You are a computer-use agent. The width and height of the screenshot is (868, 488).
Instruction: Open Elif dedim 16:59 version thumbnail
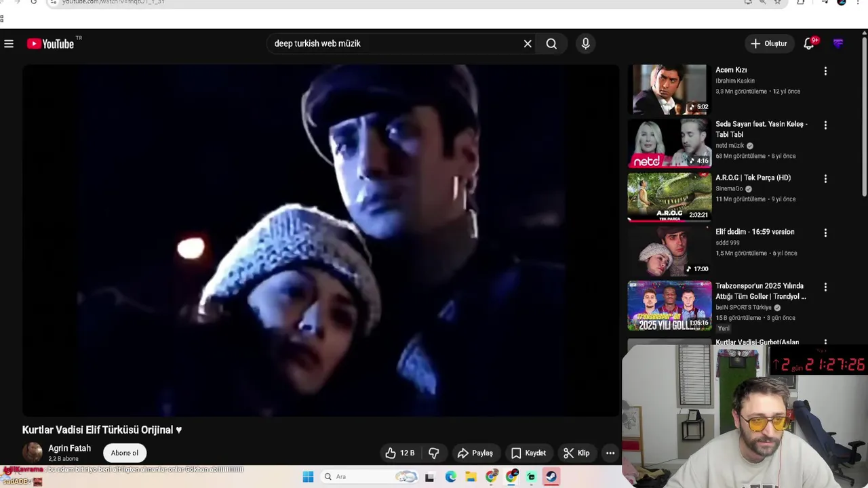coord(669,251)
